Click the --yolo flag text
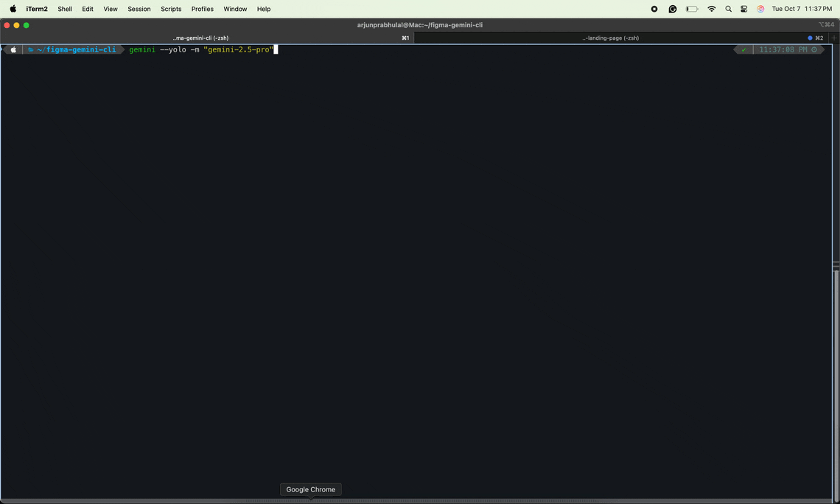840x504 pixels. [173, 50]
